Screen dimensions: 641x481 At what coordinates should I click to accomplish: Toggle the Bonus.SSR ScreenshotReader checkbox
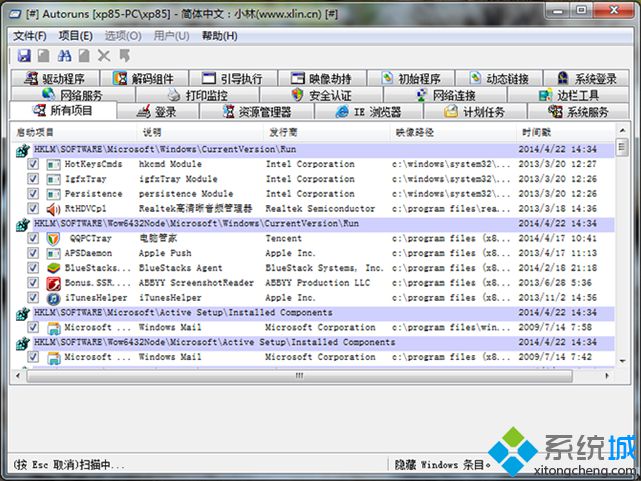(x=33, y=282)
